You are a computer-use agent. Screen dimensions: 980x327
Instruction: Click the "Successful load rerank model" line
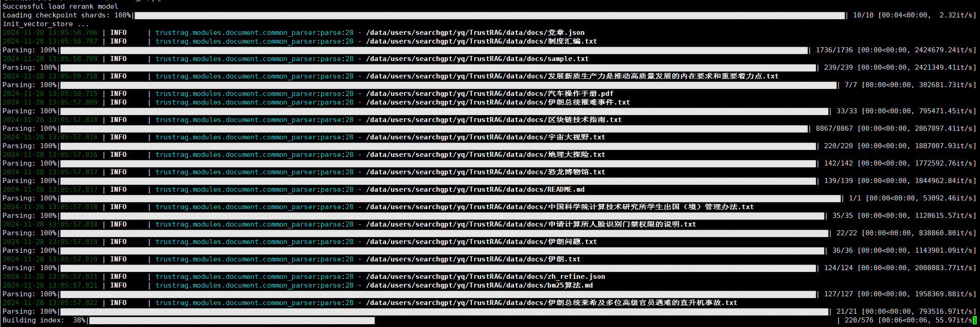pyautogui.click(x=60, y=6)
